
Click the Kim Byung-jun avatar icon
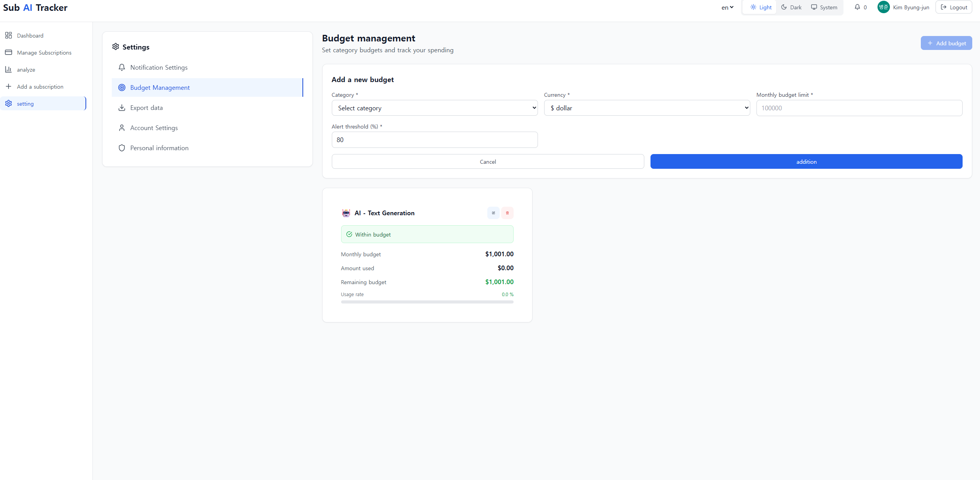(883, 7)
